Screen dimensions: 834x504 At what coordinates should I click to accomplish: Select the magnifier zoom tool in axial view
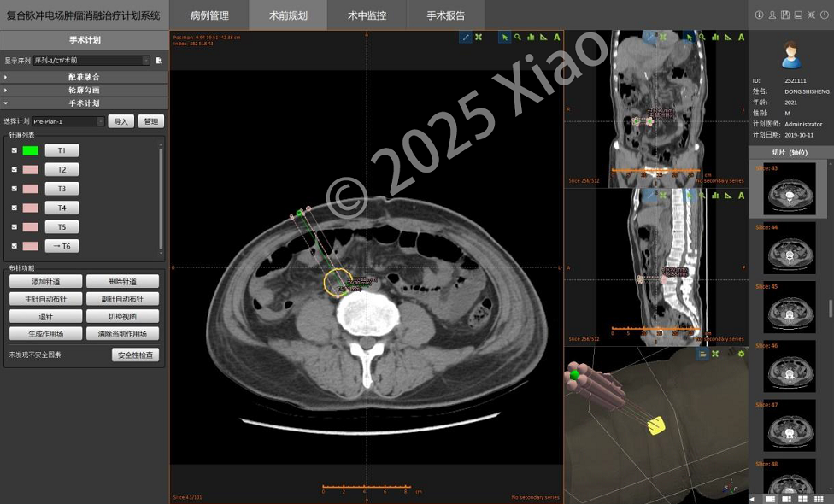click(x=518, y=38)
